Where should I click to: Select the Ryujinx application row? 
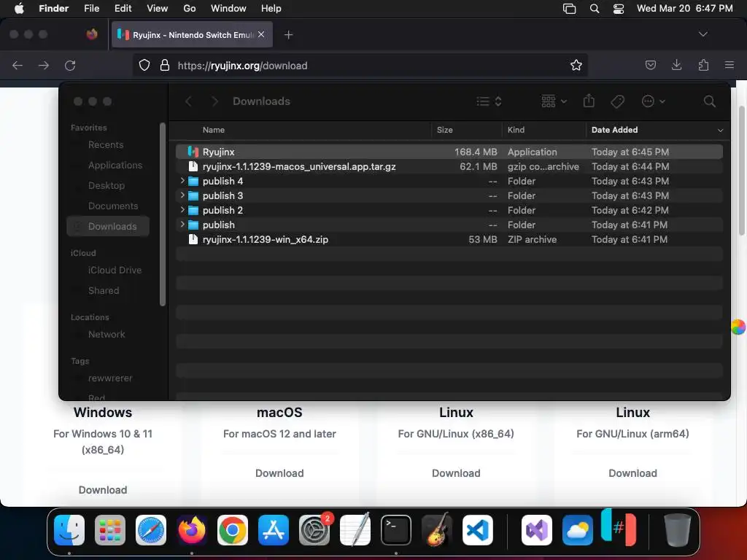point(449,152)
